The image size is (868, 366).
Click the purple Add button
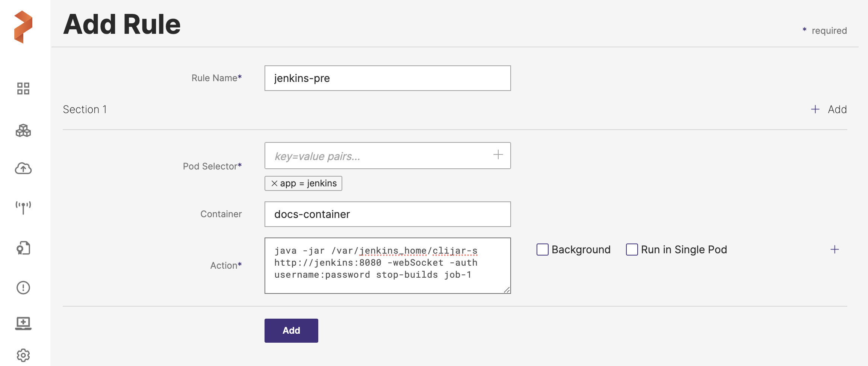point(291,331)
